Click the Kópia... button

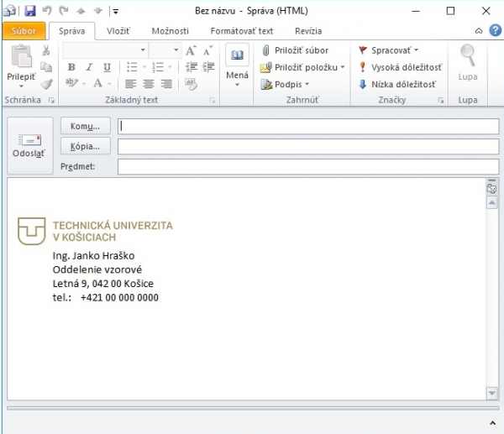pyautogui.click(x=85, y=146)
